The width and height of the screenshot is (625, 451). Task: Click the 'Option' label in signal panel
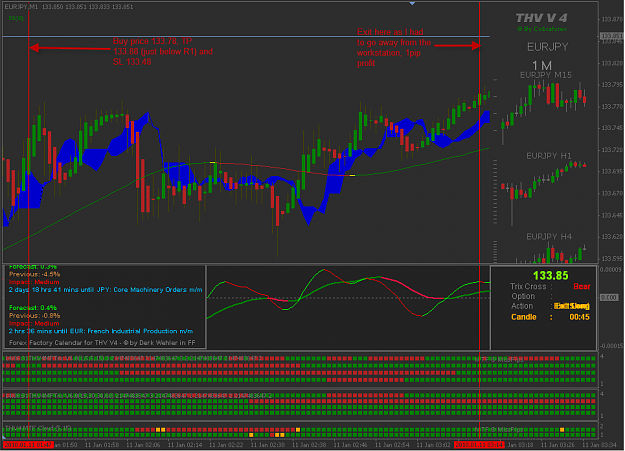pos(523,296)
